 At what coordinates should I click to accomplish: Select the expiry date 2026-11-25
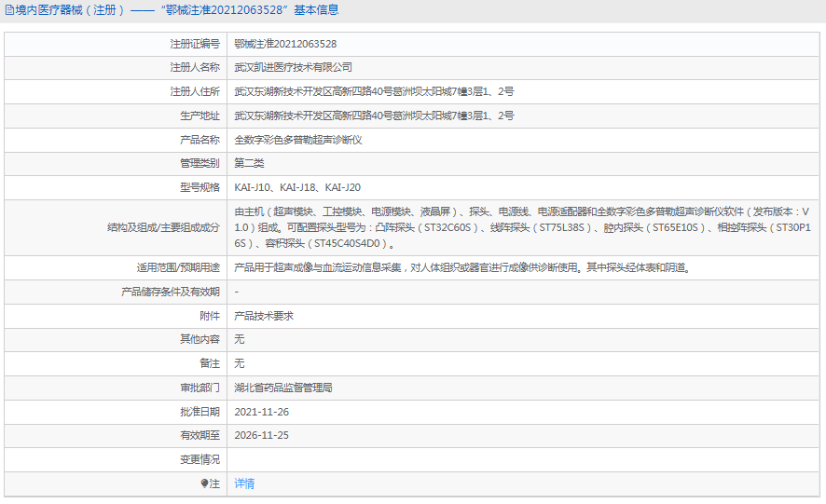point(262,435)
